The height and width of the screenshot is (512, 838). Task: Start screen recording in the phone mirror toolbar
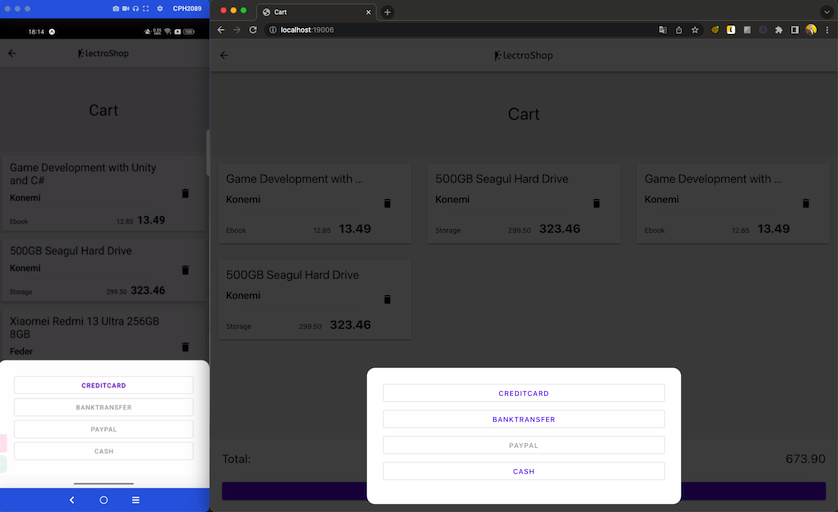coord(126,9)
